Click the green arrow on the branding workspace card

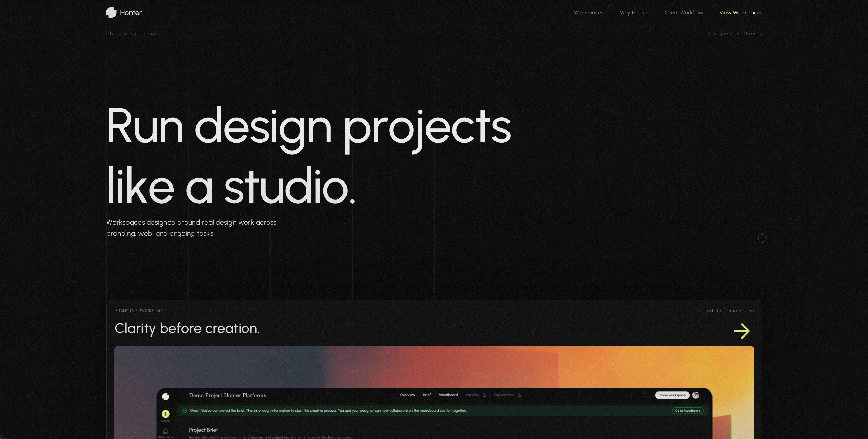click(742, 330)
